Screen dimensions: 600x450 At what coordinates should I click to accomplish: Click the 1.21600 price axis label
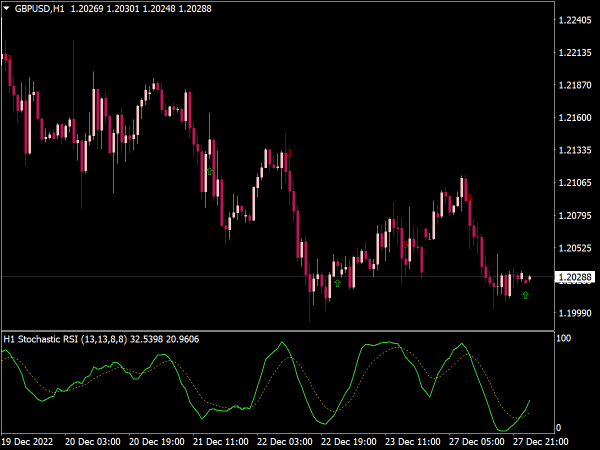(x=575, y=118)
